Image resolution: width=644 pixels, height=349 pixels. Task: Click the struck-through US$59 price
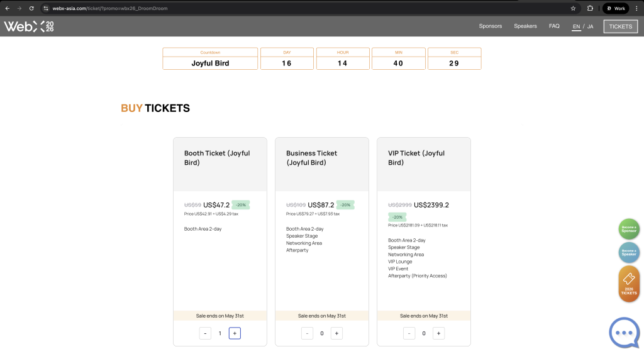[192, 205]
